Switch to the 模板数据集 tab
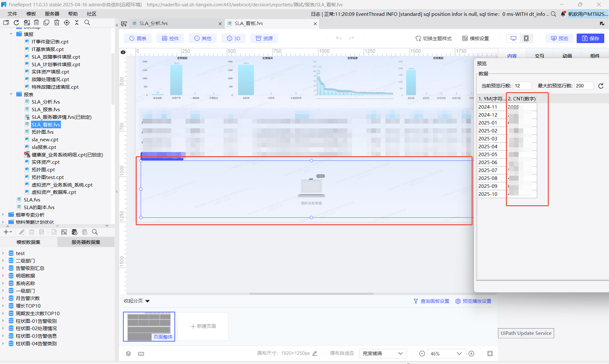The image size is (609, 364). coord(29,242)
